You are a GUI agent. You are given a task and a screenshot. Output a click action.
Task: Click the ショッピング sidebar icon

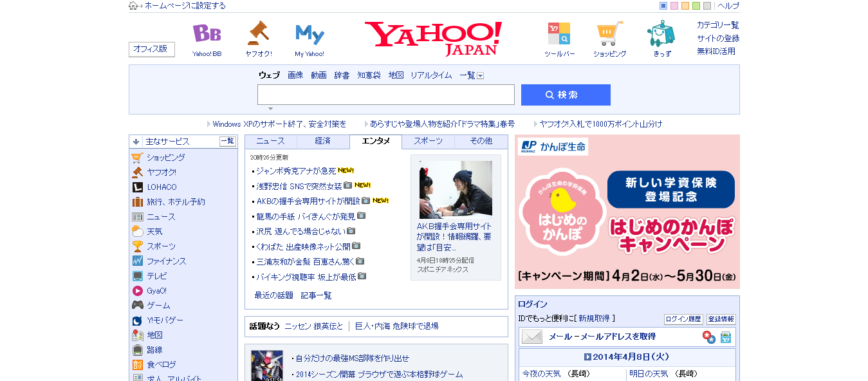pos(137,158)
